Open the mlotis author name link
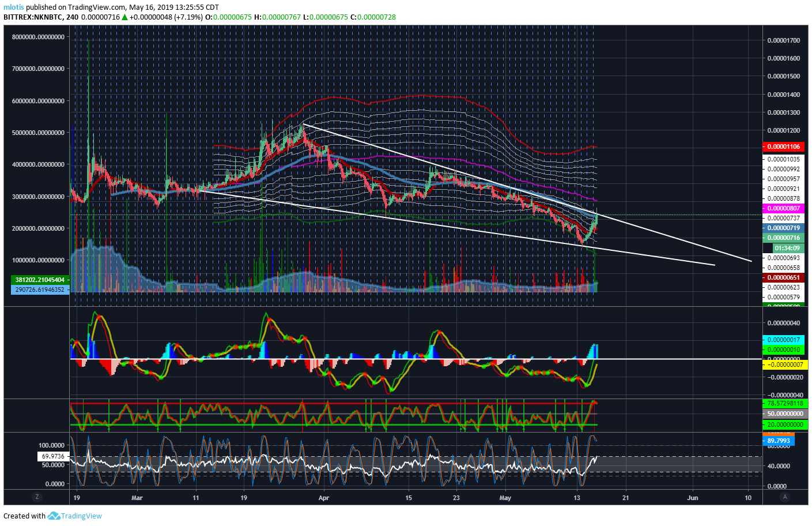The image size is (812, 526). click(x=14, y=7)
